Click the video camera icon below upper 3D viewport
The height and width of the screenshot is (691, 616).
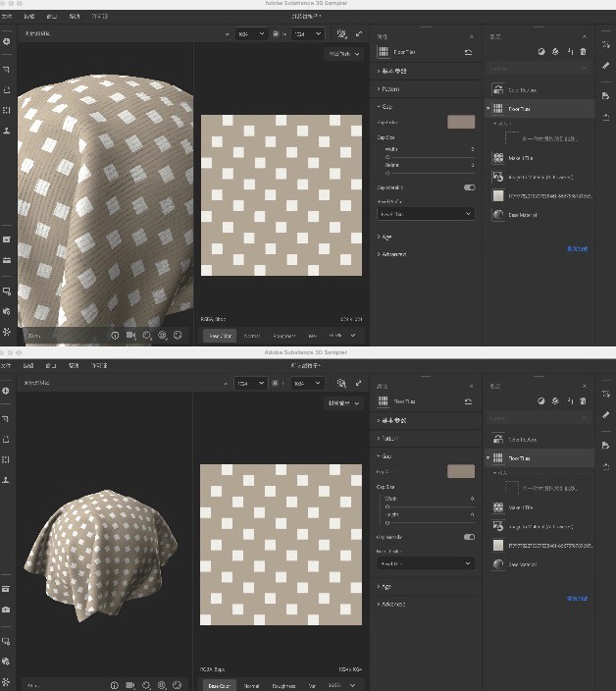[130, 335]
